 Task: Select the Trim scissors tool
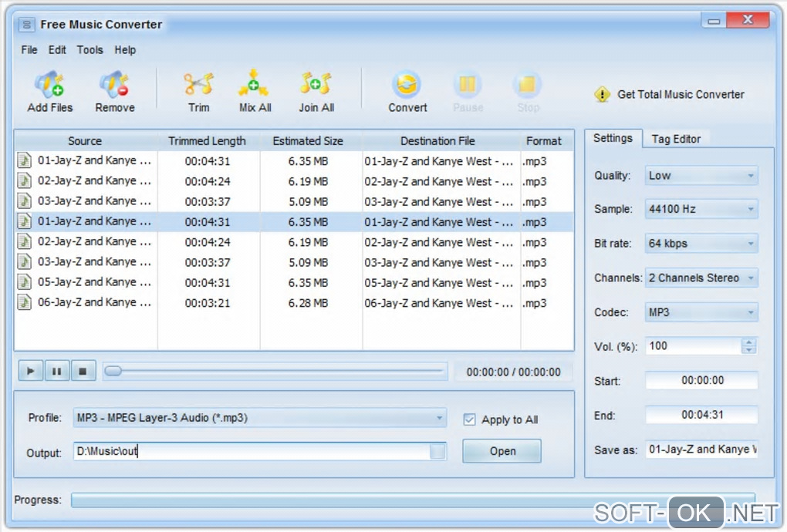(x=198, y=85)
